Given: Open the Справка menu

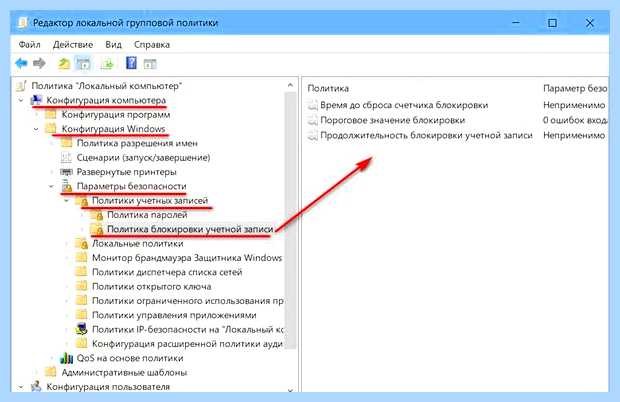Looking at the screenshot, I should [x=152, y=44].
